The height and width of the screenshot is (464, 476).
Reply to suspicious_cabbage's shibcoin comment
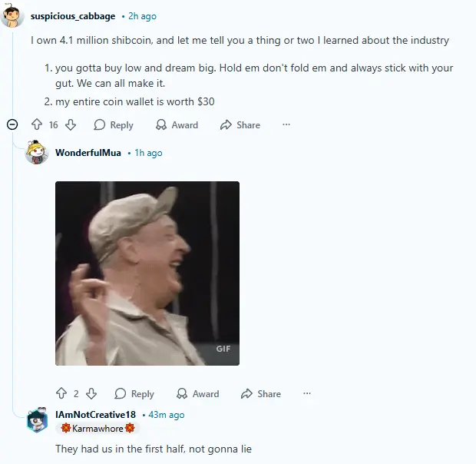tap(114, 124)
